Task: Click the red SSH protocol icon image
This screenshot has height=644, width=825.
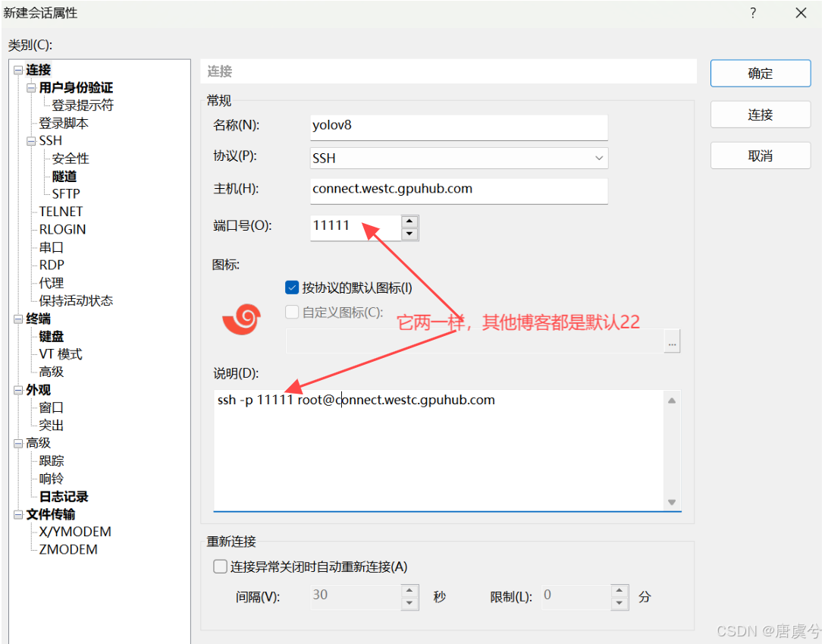Action: tap(241, 319)
